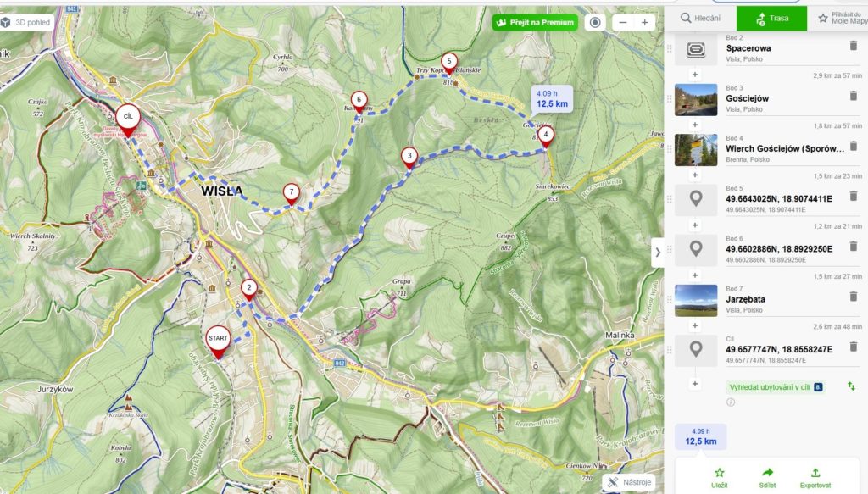The width and height of the screenshot is (868, 494).
Task: Click the locate-me target icon on map
Action: click(x=595, y=23)
